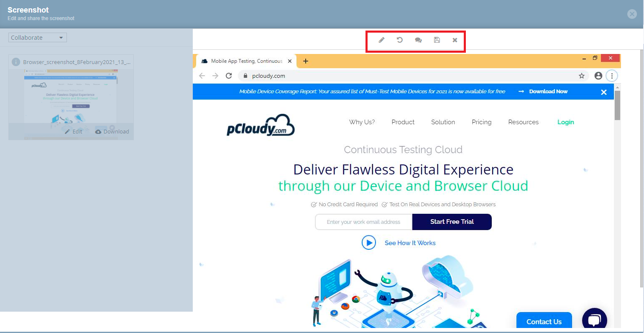Click the Contact Us button
Viewport: 644px width, 333px height.
(x=544, y=321)
